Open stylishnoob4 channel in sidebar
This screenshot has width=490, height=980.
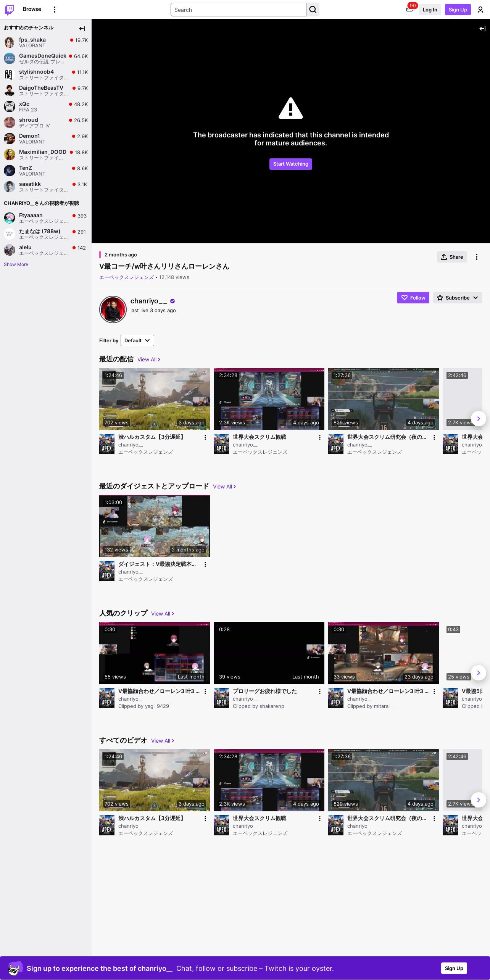tap(46, 74)
